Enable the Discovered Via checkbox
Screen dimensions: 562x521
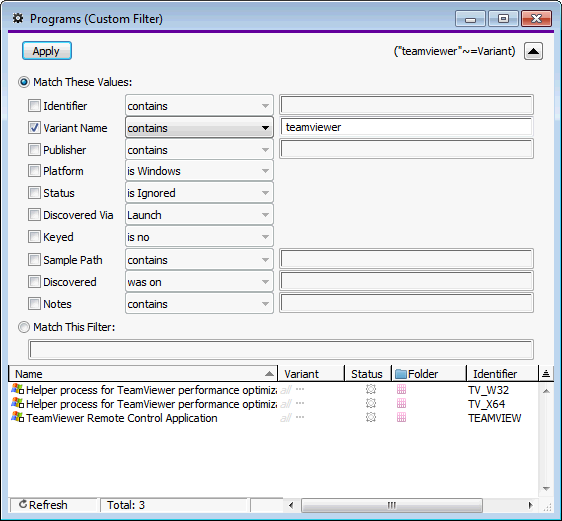(x=34, y=215)
